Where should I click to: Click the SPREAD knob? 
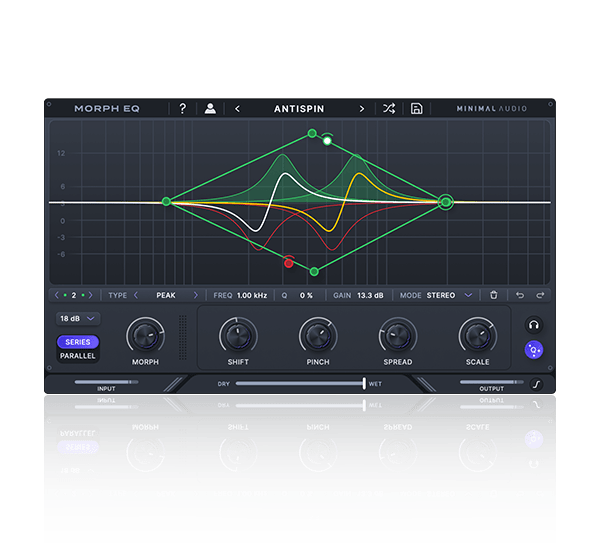[x=398, y=336]
